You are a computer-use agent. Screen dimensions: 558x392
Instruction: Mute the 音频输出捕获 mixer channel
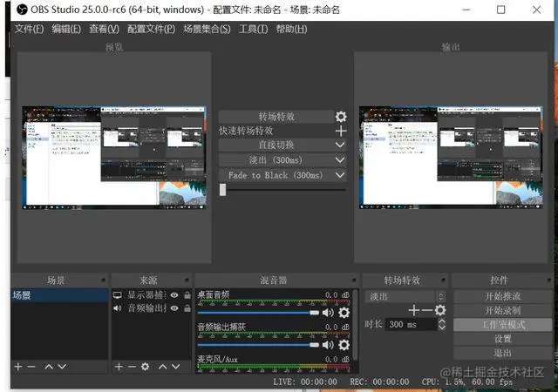(x=328, y=345)
